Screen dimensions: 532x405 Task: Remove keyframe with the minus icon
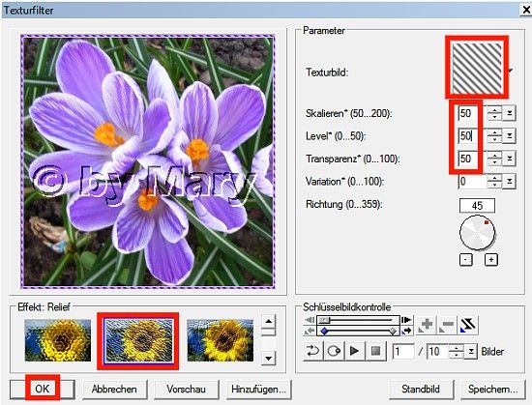[x=447, y=325]
